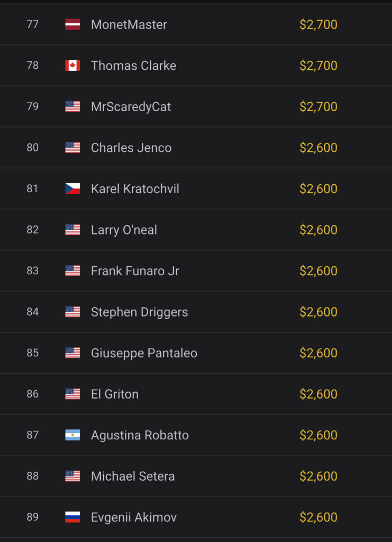Select Stephen Driggers in the list

click(139, 312)
